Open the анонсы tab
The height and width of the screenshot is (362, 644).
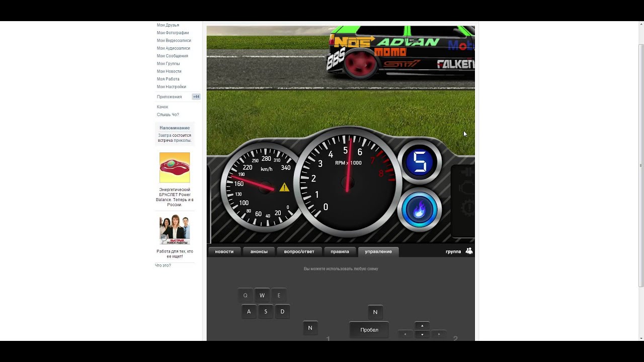pyautogui.click(x=259, y=251)
